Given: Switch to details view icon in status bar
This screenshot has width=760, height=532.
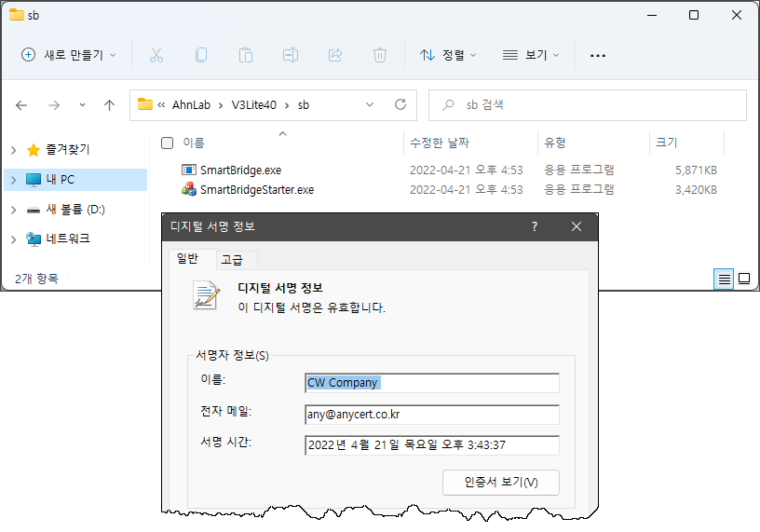Looking at the screenshot, I should coord(724,279).
